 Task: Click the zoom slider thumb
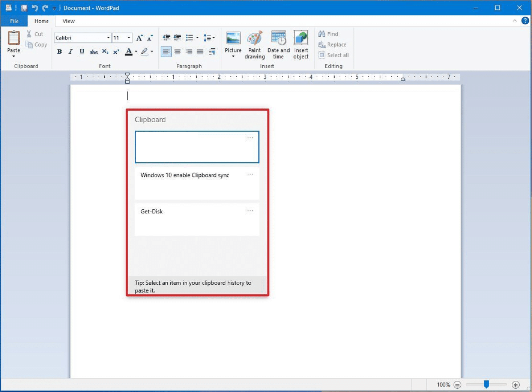coord(486,384)
